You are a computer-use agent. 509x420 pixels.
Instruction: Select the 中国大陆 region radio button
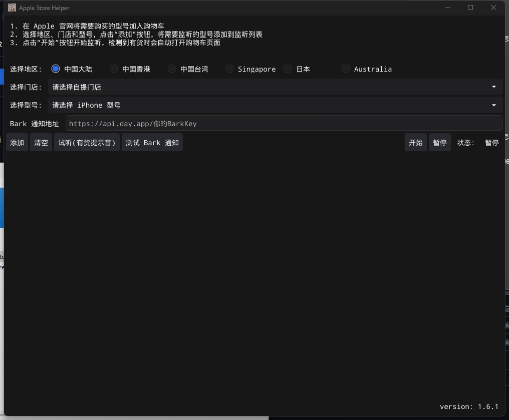[x=55, y=69]
